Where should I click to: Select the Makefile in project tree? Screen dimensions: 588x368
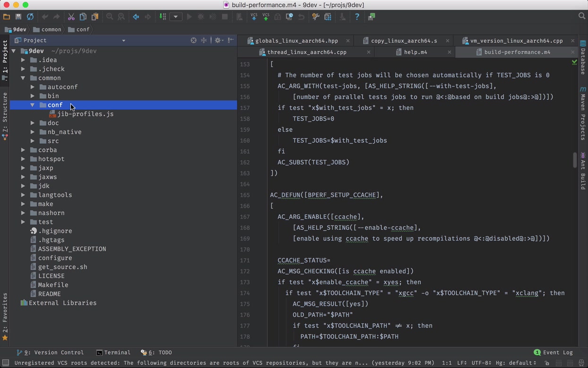49,285
